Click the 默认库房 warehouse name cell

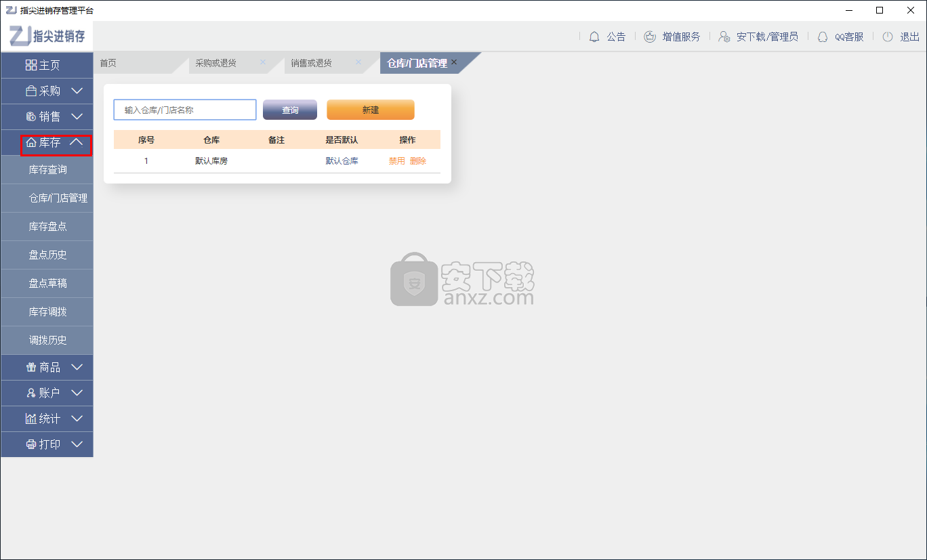(x=211, y=161)
